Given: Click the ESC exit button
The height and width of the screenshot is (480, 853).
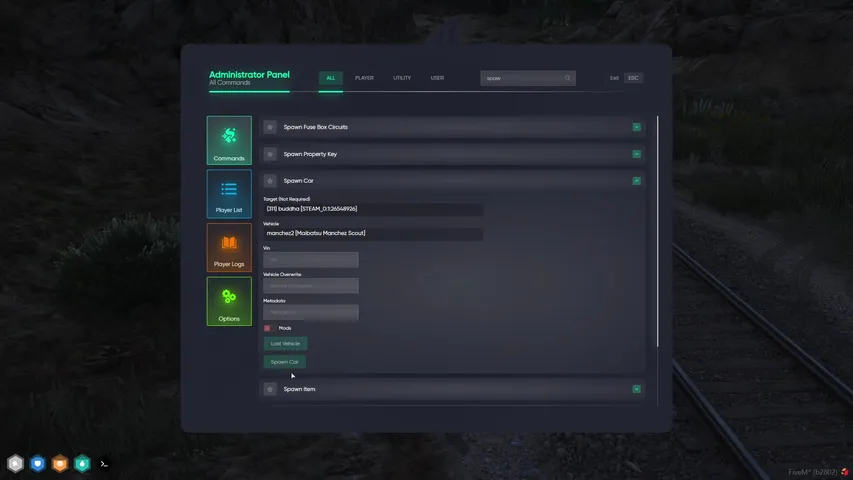Looking at the screenshot, I should [x=633, y=78].
